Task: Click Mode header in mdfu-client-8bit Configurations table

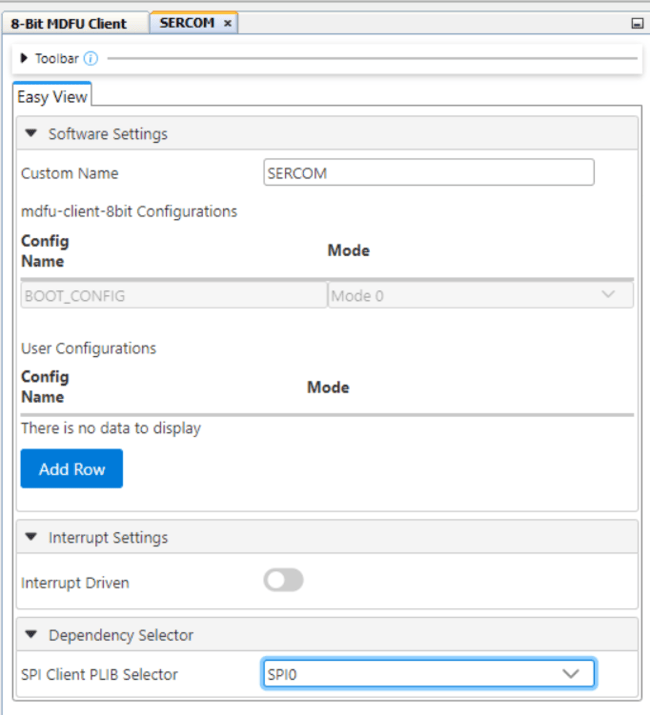Action: 349,250
